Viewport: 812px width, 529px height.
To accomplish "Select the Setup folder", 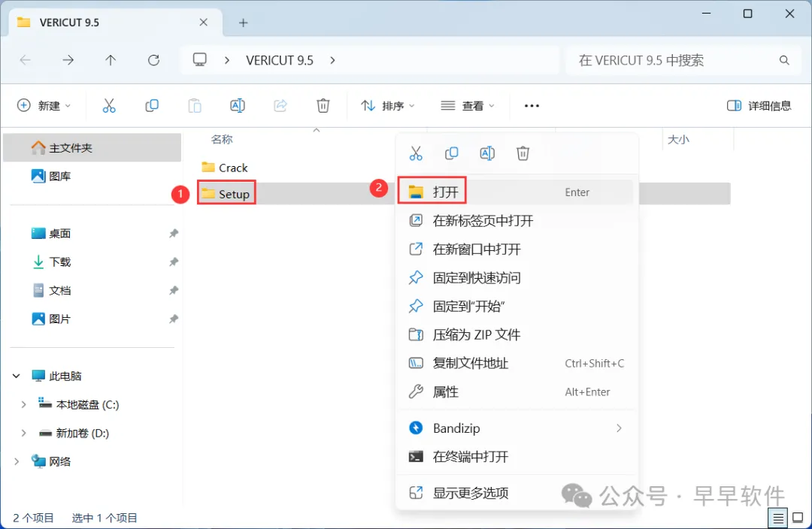I will [226, 194].
